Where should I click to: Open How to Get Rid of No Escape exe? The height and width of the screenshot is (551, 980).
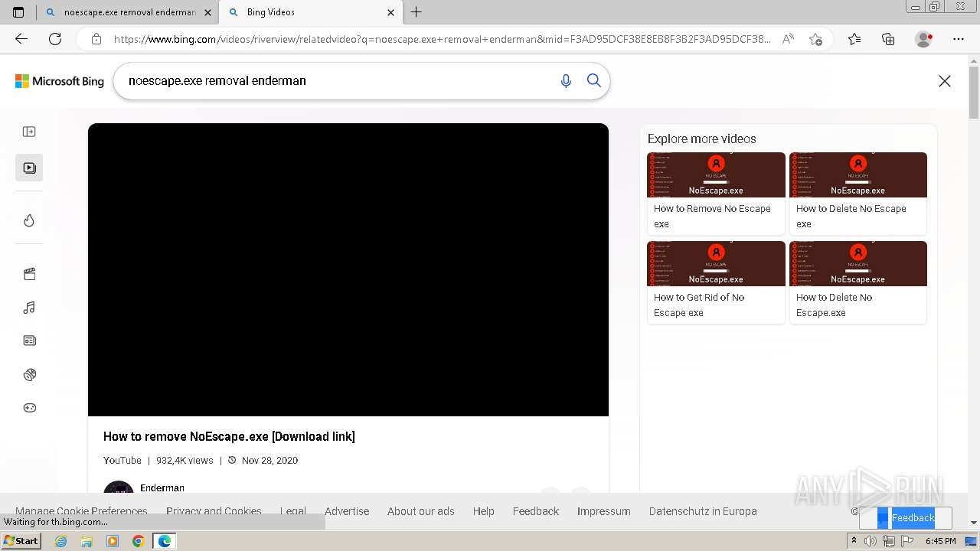[x=716, y=282]
